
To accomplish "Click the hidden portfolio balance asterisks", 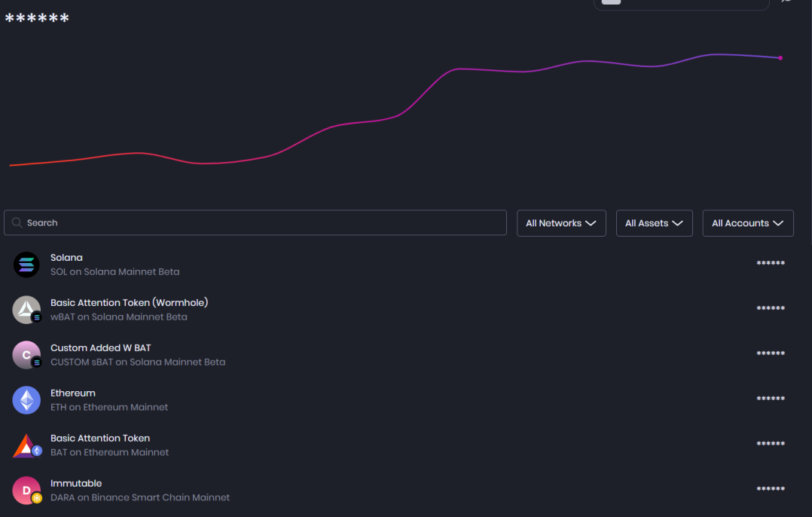I will (37, 19).
